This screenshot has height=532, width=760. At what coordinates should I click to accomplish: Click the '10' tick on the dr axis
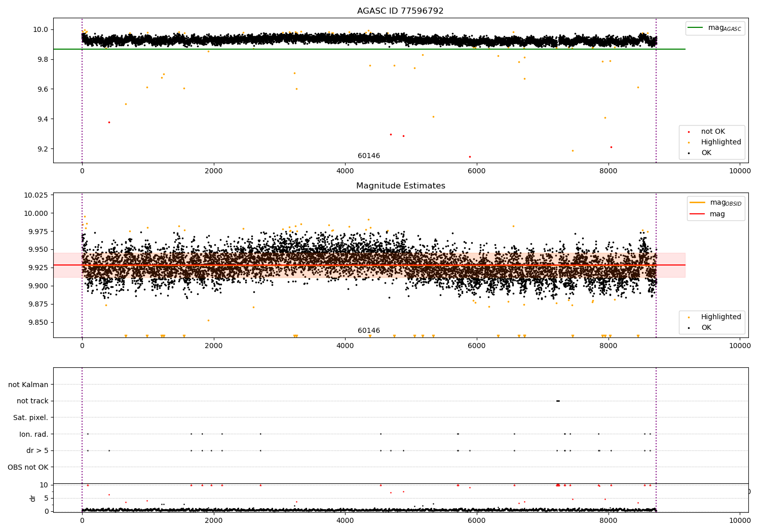click(x=44, y=485)
